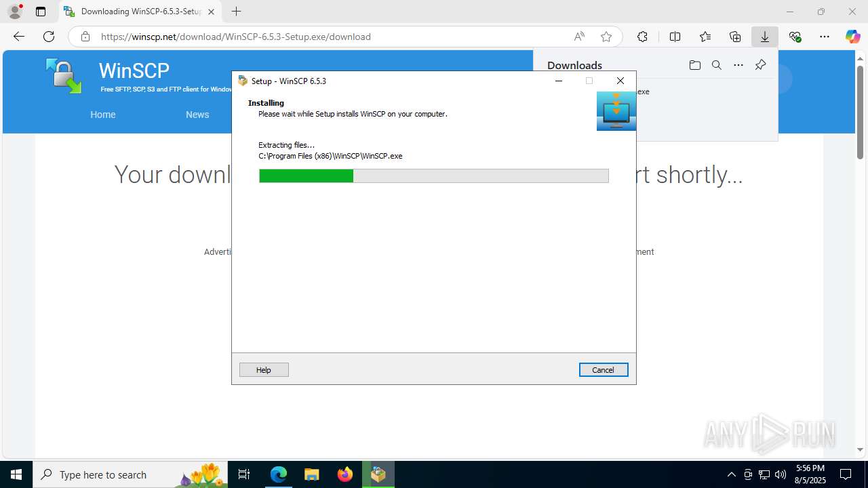Image resolution: width=868 pixels, height=488 pixels.
Task: Open more options in Downloads panel
Action: (738, 65)
